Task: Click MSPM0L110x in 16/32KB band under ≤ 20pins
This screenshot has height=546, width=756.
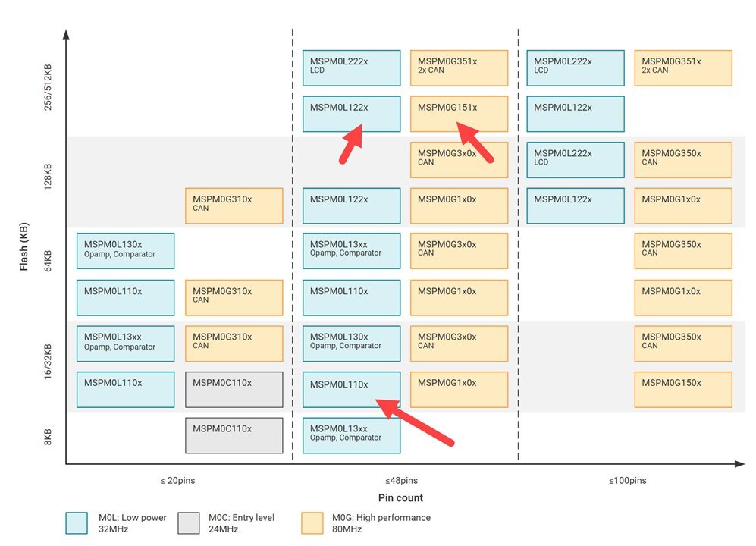Action: (x=125, y=389)
